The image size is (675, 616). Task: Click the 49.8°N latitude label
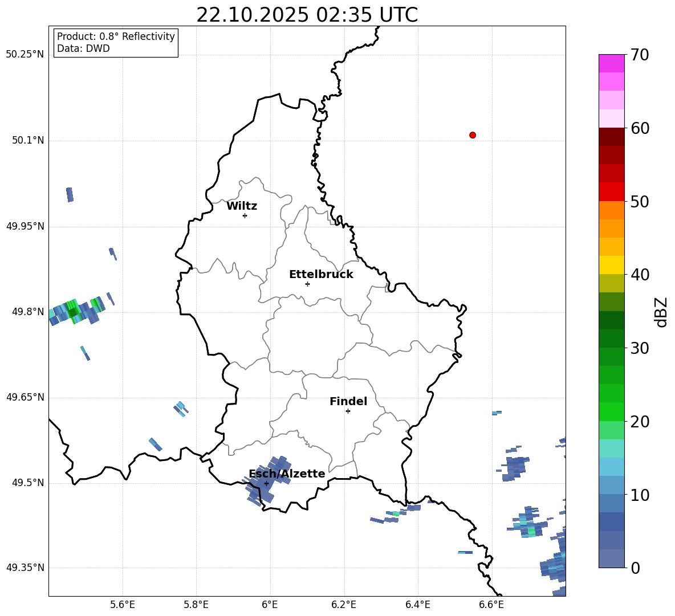28,312
